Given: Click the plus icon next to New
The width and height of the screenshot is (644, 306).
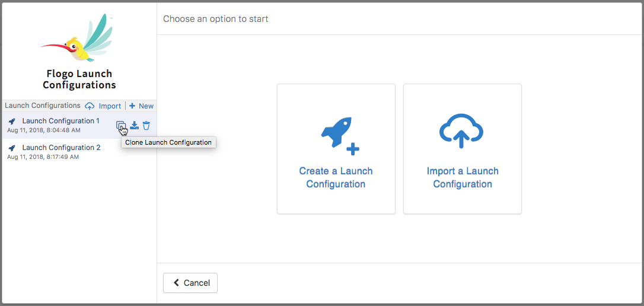Looking at the screenshot, I should (x=132, y=106).
